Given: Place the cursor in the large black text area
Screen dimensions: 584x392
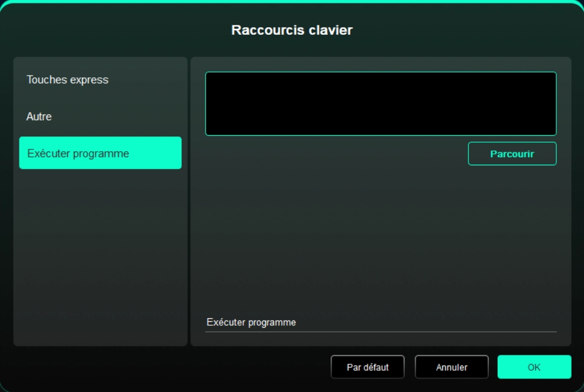Looking at the screenshot, I should click(380, 104).
